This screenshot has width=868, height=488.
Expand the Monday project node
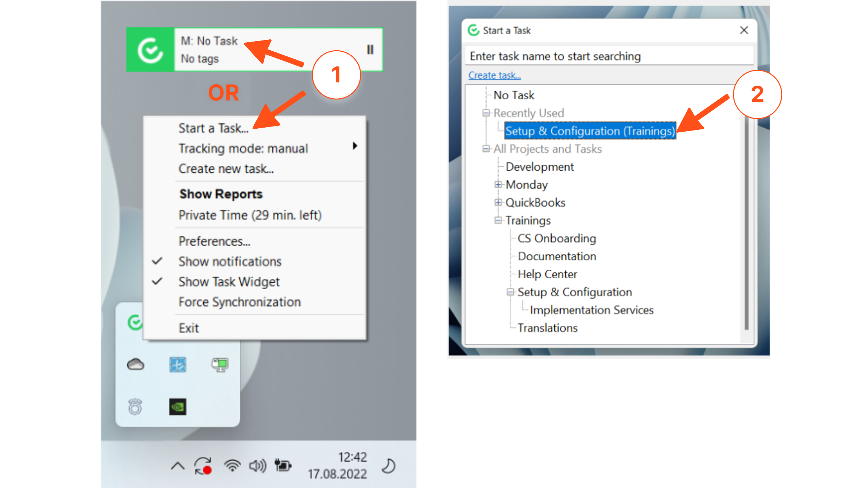[498, 185]
